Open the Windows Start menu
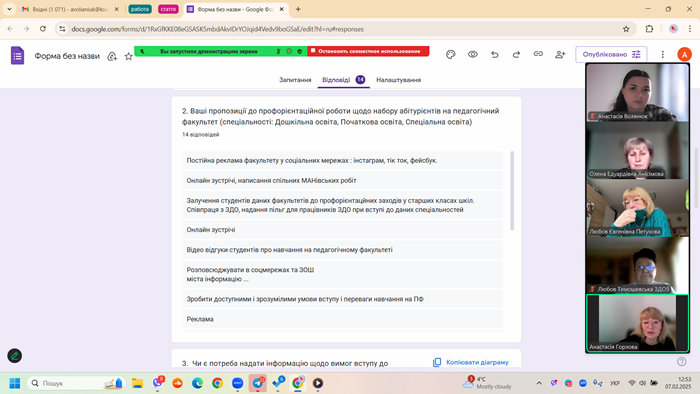700x394 pixels. (x=15, y=383)
